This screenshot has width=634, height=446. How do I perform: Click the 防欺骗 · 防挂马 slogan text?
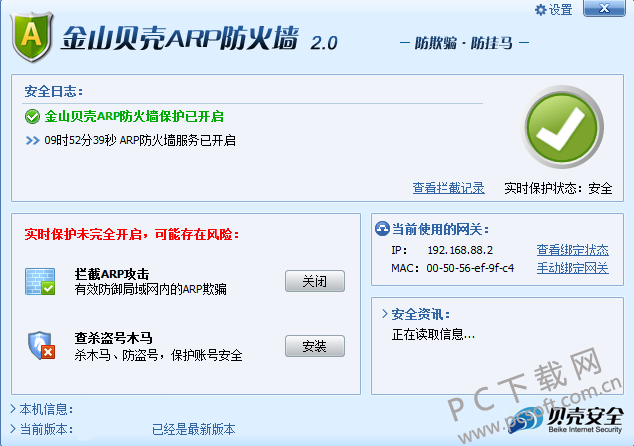tap(464, 43)
